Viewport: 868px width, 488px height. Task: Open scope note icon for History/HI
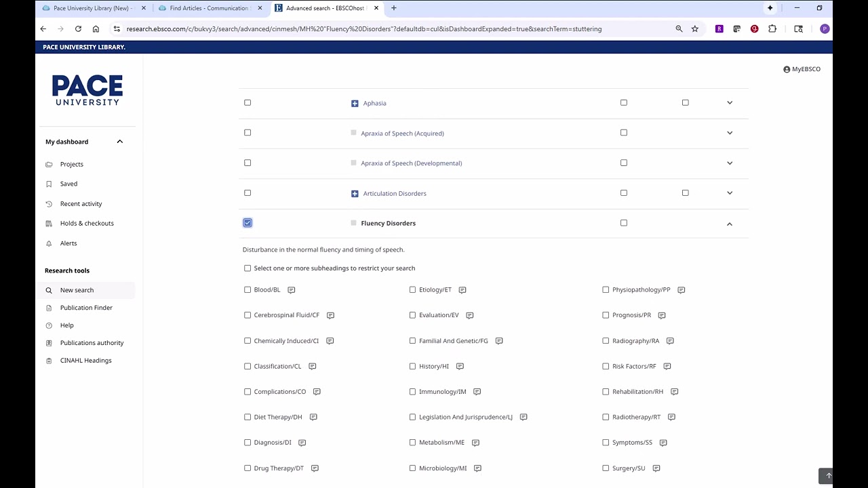coord(460,367)
